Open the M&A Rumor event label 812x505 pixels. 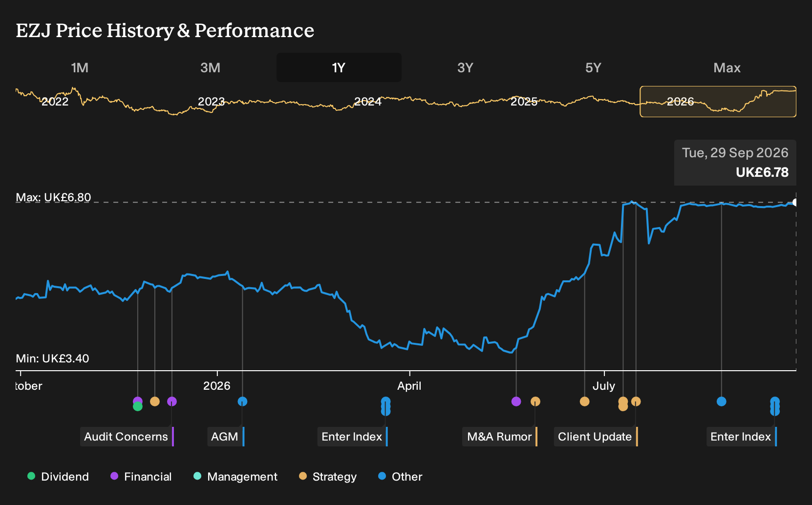pyautogui.click(x=500, y=437)
